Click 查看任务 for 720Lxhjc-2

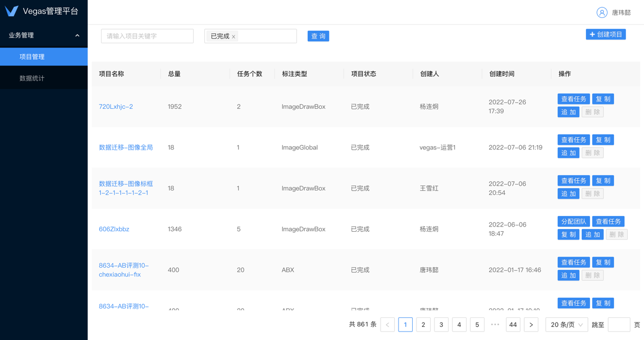click(574, 99)
